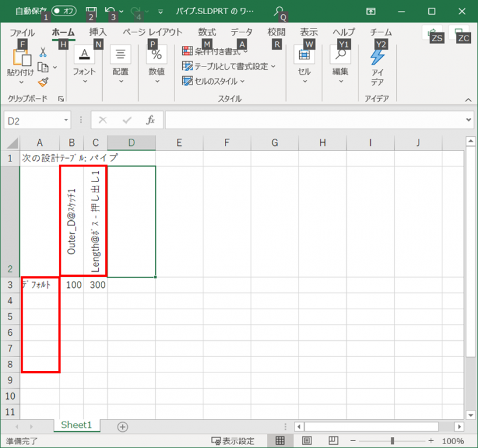Click the 表示設定 button in status bar

(233, 441)
